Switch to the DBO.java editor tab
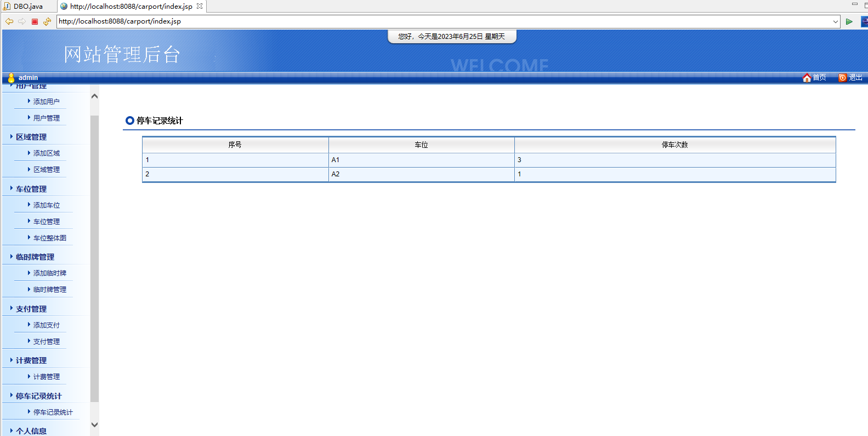 point(28,6)
